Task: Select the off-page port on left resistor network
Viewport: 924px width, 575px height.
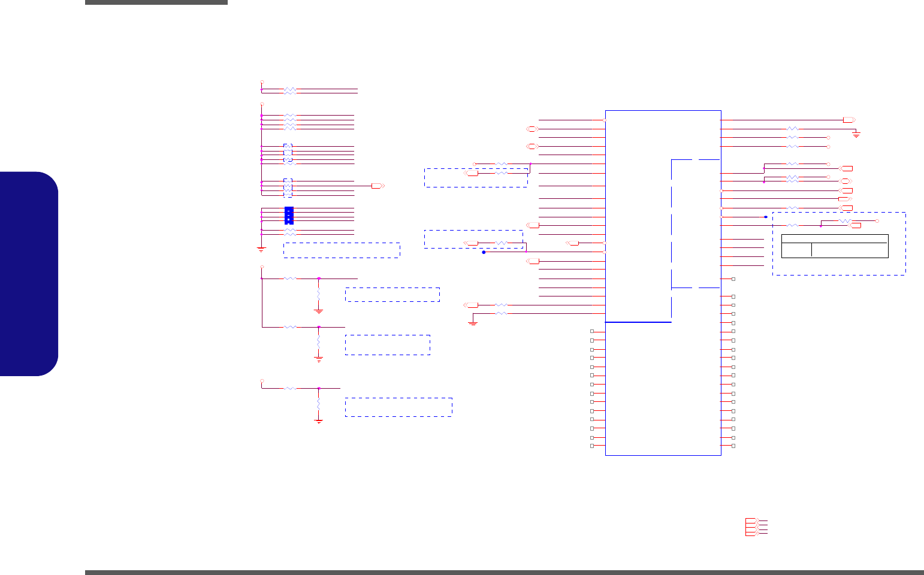Action: coord(378,186)
